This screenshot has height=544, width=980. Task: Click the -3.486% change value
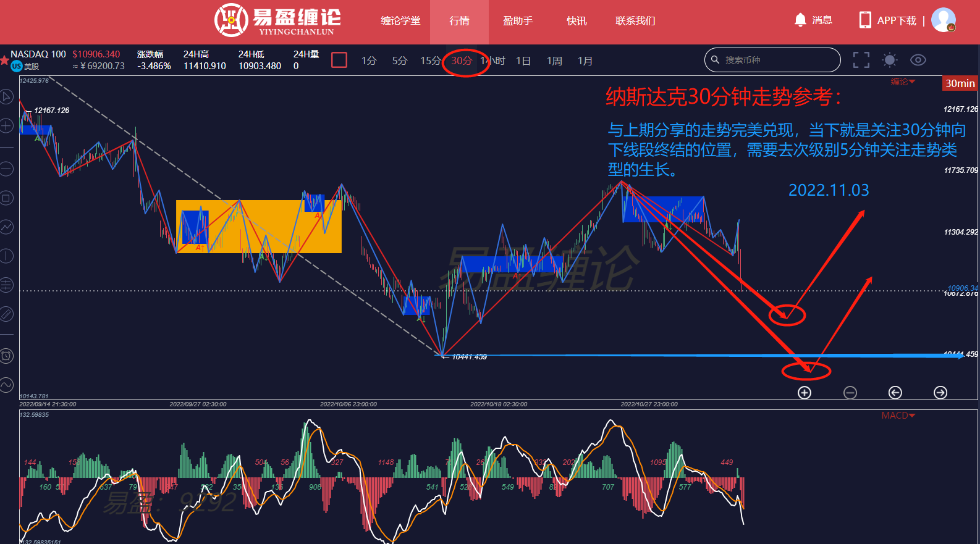point(154,66)
